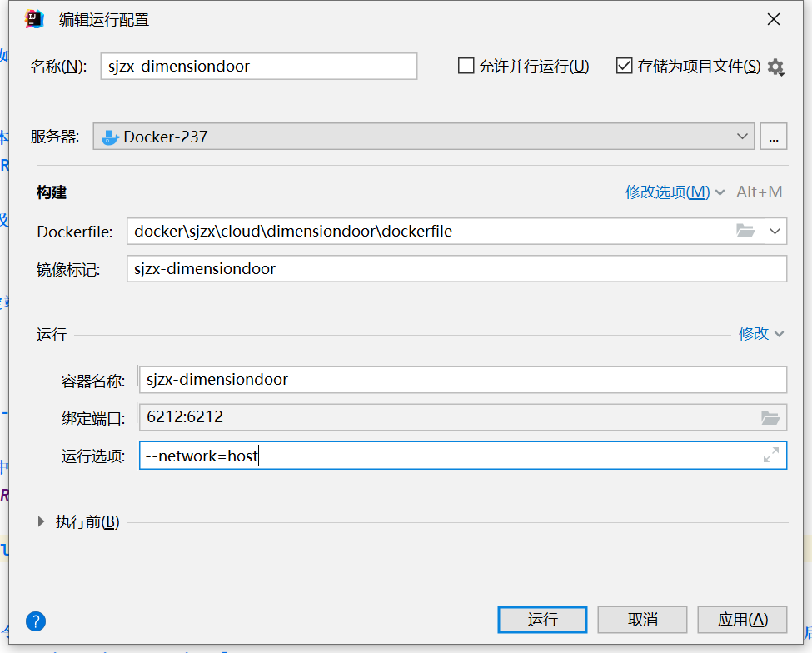Image resolution: width=812 pixels, height=653 pixels.
Task: Click the expand icon in 运行选项 field
Action: (771, 455)
